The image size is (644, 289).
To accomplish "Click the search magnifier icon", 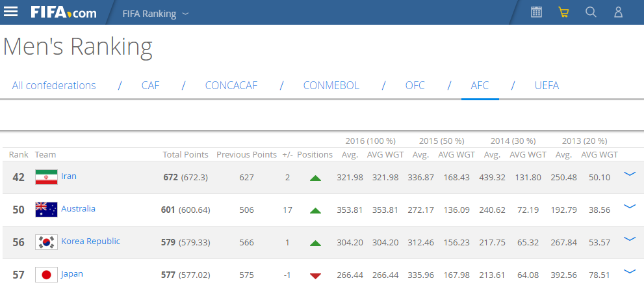I will pos(591,12).
